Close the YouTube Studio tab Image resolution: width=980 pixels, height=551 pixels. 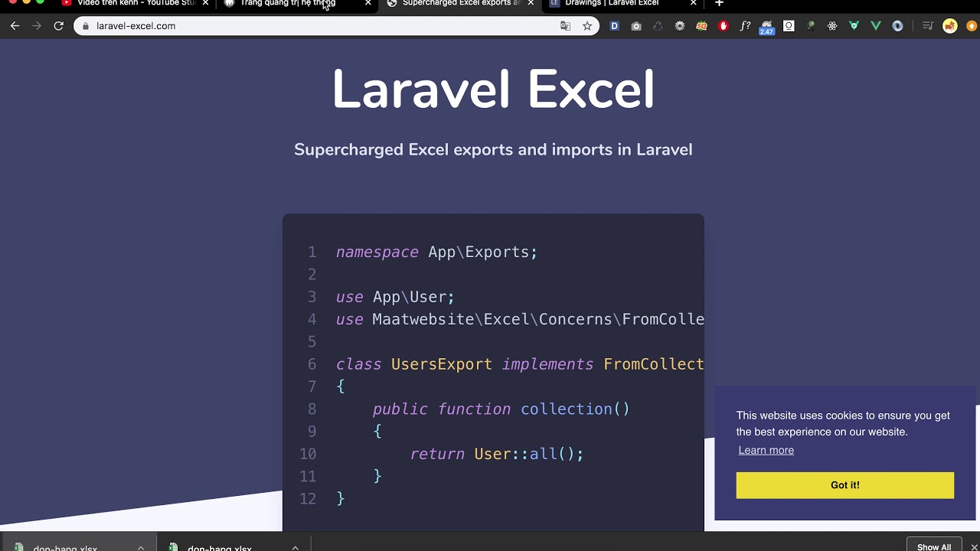coord(205,3)
